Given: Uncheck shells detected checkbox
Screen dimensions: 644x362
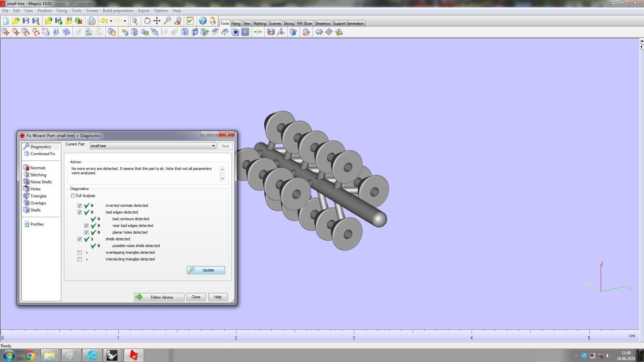Looking at the screenshot, I should point(79,239).
